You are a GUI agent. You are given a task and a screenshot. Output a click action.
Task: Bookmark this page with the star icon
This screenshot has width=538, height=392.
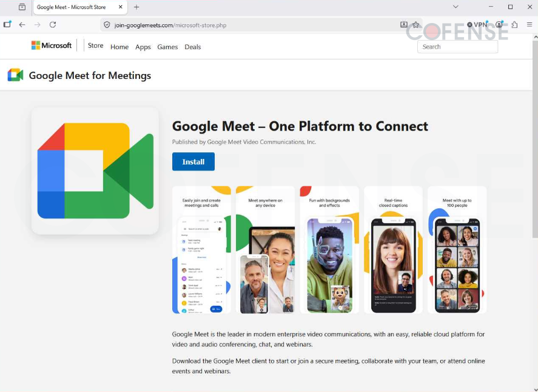click(416, 25)
